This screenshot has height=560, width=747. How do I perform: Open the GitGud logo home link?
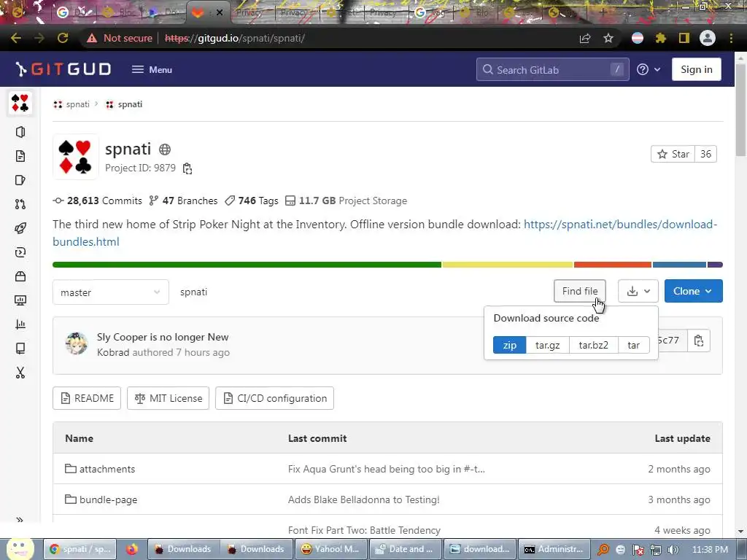63,69
